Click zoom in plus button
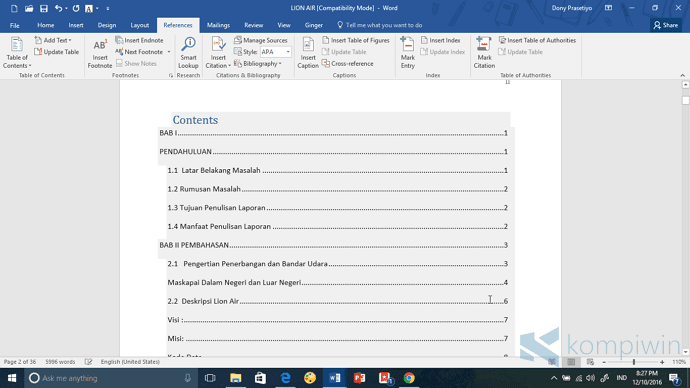This screenshot has width=690, height=388. pyautogui.click(x=662, y=362)
